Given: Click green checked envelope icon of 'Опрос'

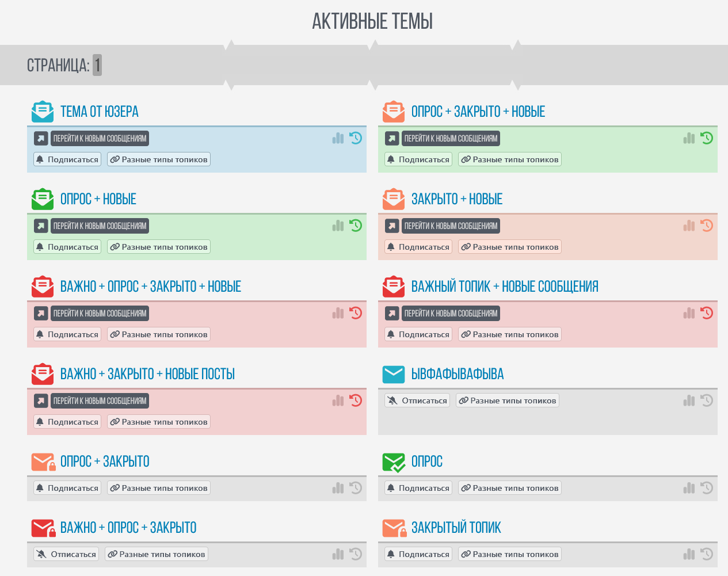Looking at the screenshot, I should [394, 461].
